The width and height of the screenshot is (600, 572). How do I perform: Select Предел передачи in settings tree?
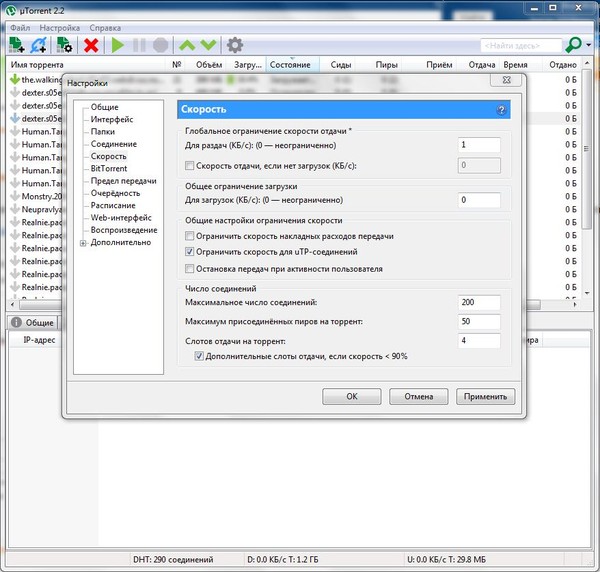(124, 181)
